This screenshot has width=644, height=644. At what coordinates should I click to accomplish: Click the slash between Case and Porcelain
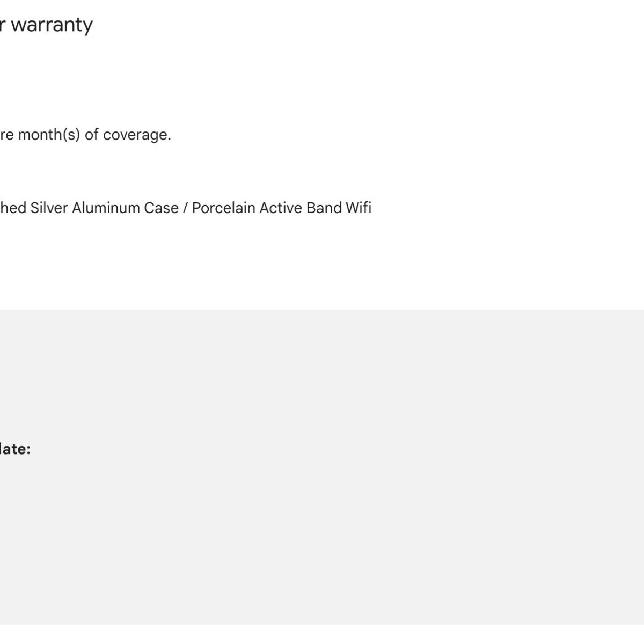tap(185, 208)
